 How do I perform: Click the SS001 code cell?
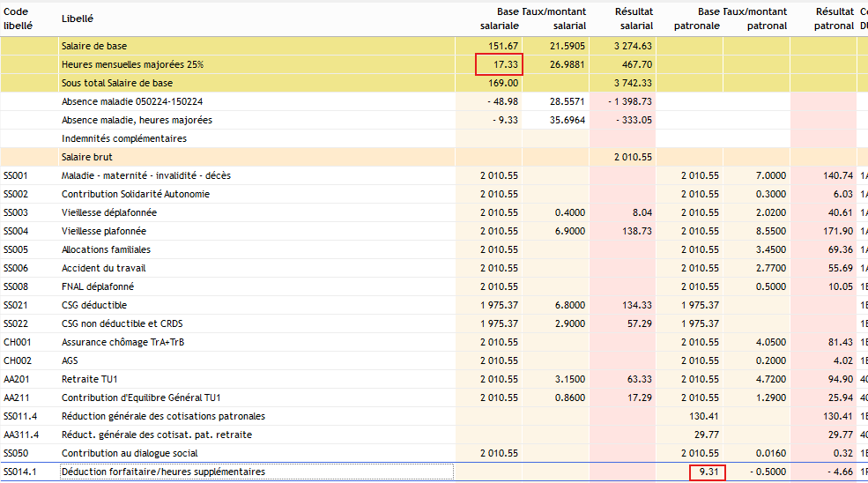(17, 175)
